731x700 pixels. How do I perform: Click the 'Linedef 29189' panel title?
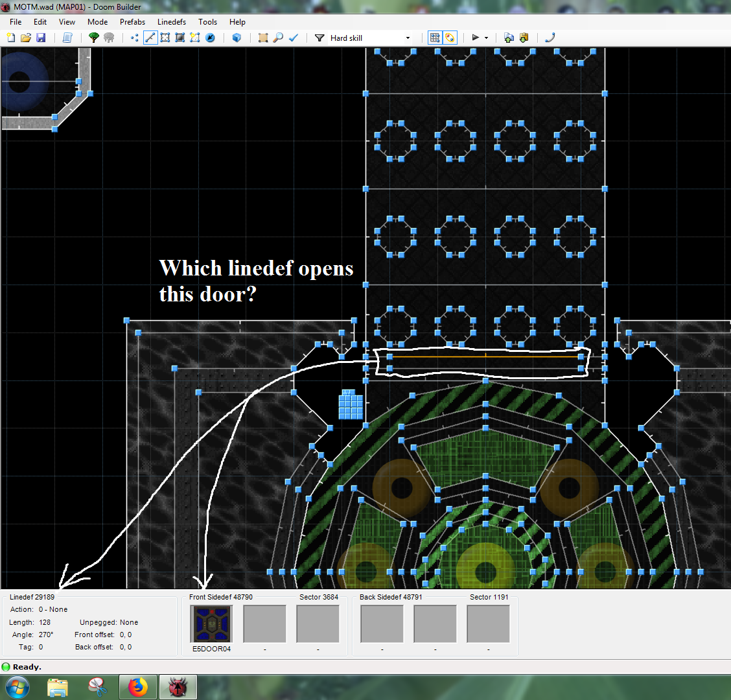(x=32, y=597)
